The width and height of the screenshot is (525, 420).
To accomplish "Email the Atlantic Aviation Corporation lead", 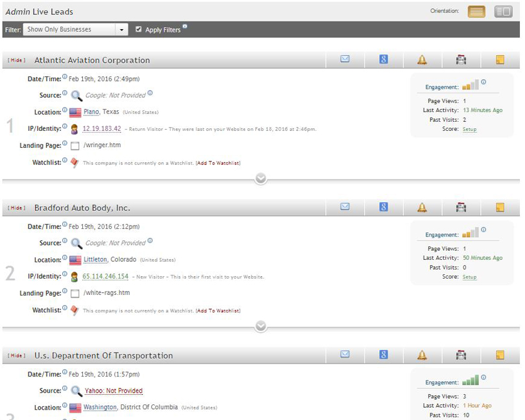I will (x=345, y=59).
